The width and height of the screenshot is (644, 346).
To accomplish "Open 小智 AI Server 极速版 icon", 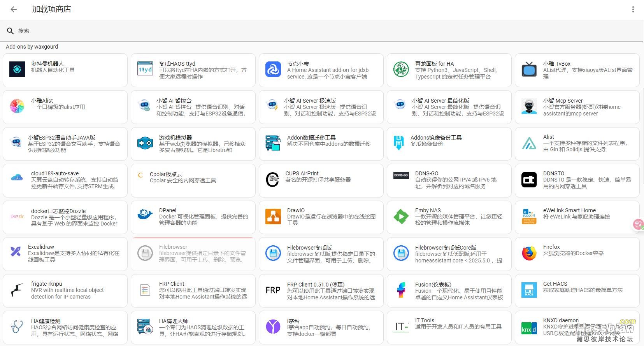I will click(x=272, y=105).
